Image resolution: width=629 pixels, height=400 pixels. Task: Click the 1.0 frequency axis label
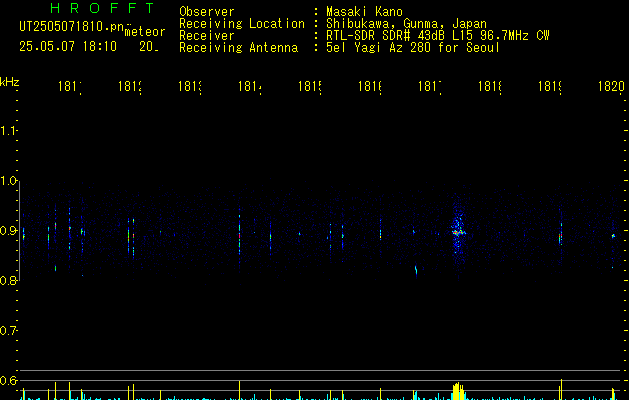(8, 181)
